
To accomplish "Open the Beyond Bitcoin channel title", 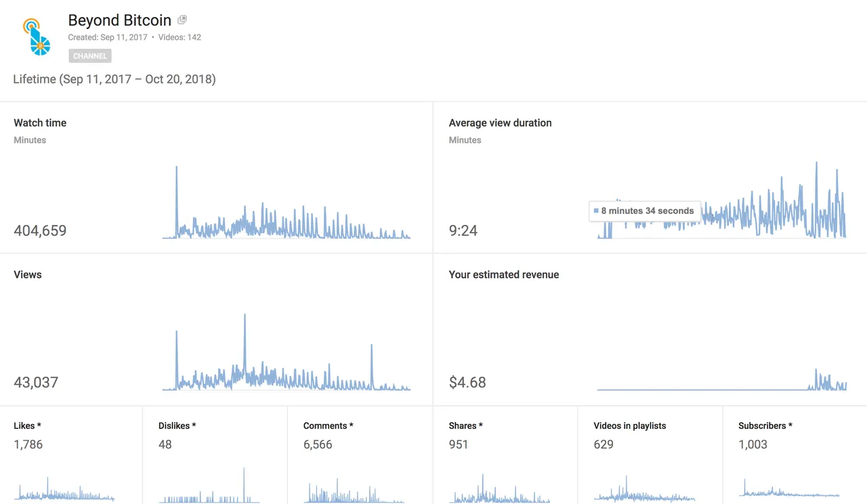I will click(120, 20).
